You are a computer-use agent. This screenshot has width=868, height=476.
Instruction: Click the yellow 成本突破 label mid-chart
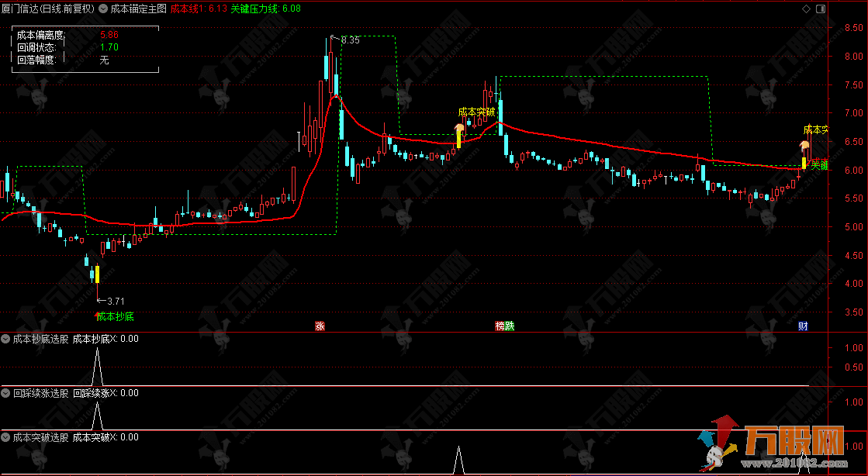coord(476,112)
